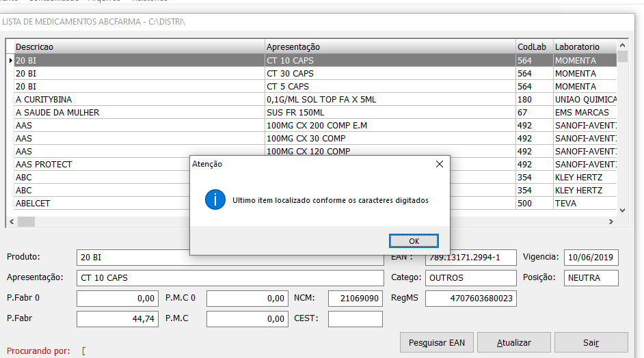Click the TEVA laboratory cell
Viewport: 644px width, 358px height.
[585, 204]
